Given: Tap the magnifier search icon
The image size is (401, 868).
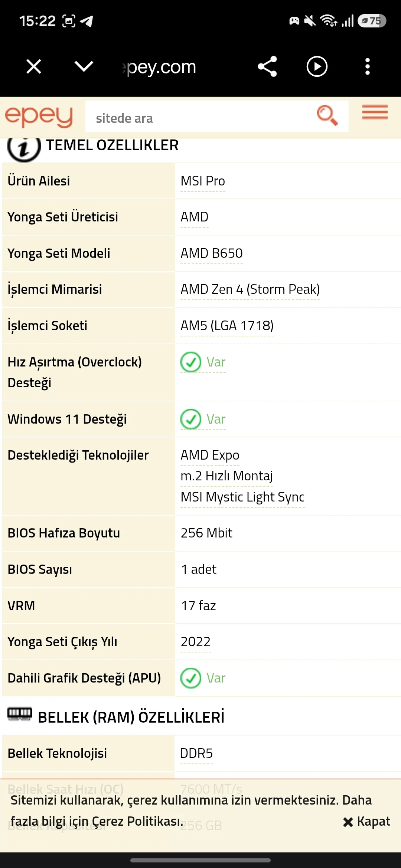Looking at the screenshot, I should click(x=327, y=115).
